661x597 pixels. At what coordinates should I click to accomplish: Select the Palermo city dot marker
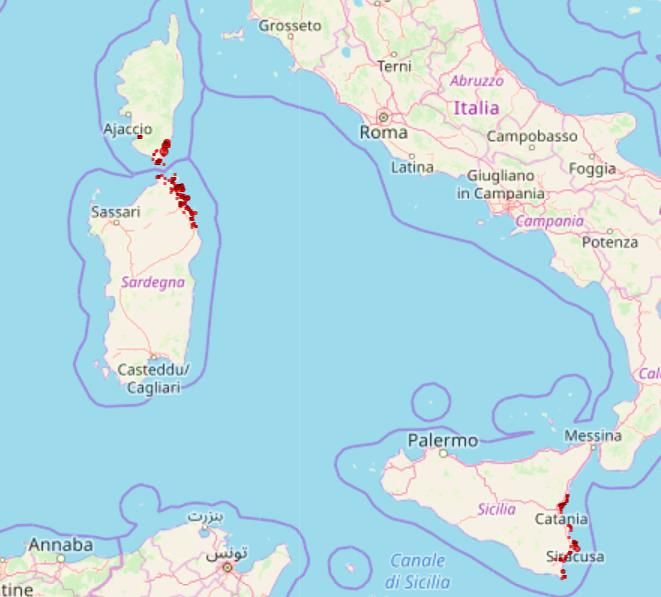(443, 454)
